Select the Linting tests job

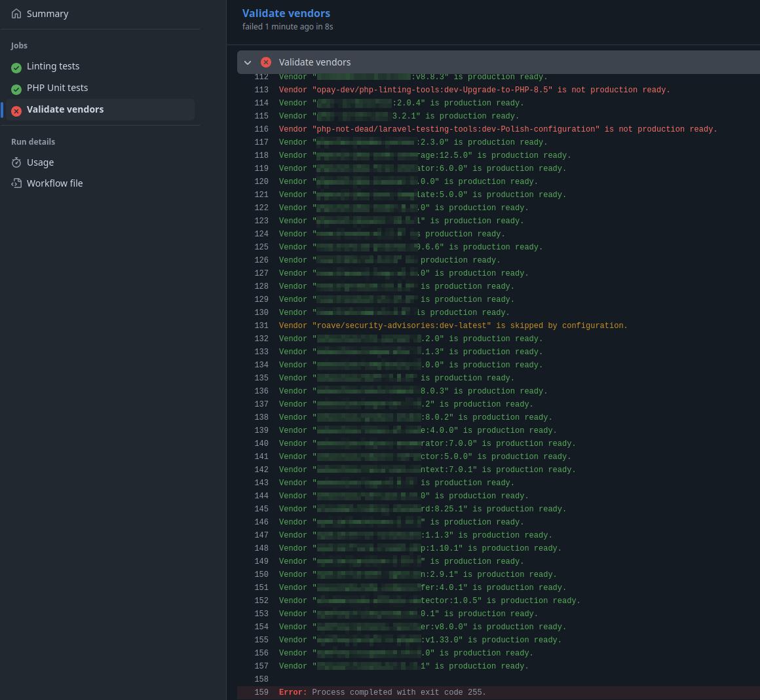pos(53,65)
